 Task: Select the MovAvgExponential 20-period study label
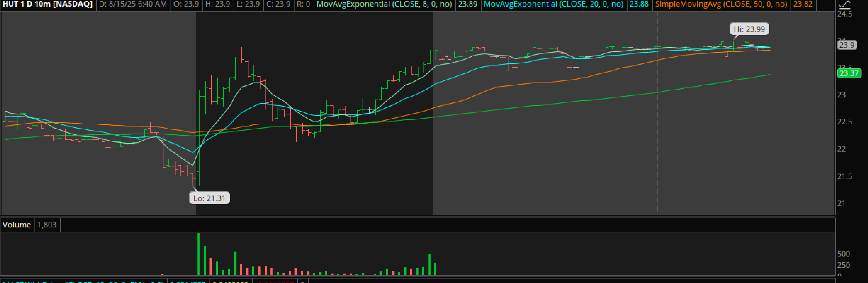coord(553,4)
